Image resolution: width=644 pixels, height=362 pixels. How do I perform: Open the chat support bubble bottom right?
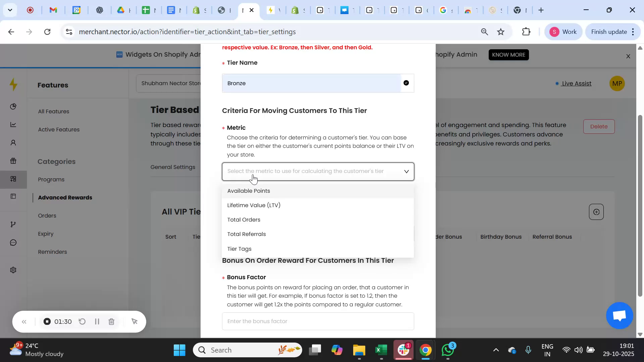click(619, 315)
